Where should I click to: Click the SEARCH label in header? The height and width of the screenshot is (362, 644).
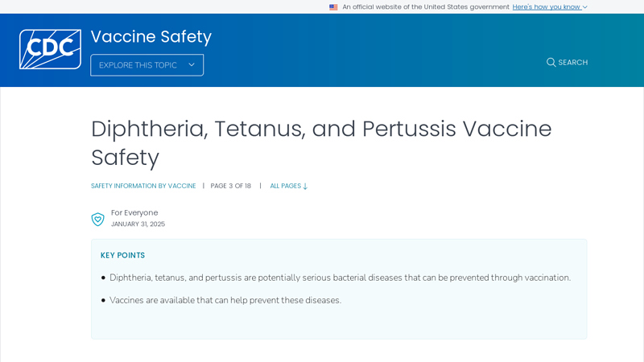tap(573, 63)
